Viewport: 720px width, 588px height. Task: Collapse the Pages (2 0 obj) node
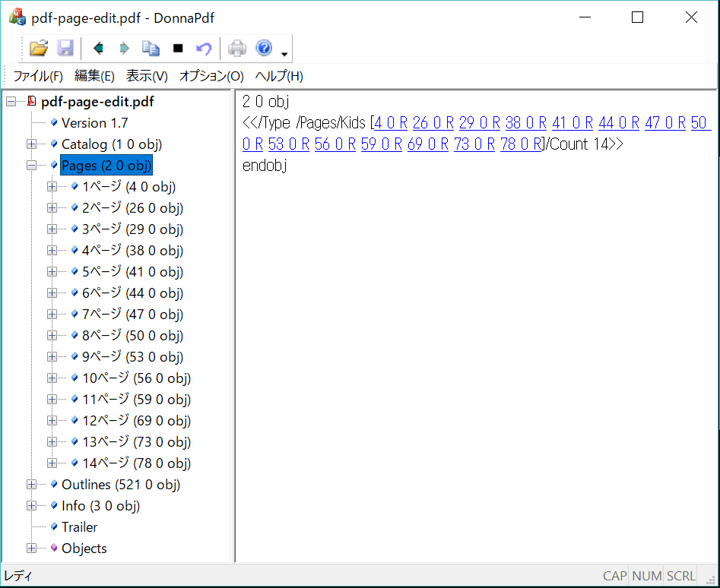(31, 166)
